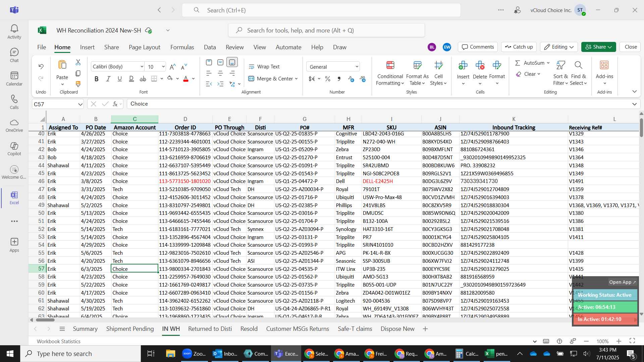Click the Format Painter icon
644x362 pixels.
point(78,84)
